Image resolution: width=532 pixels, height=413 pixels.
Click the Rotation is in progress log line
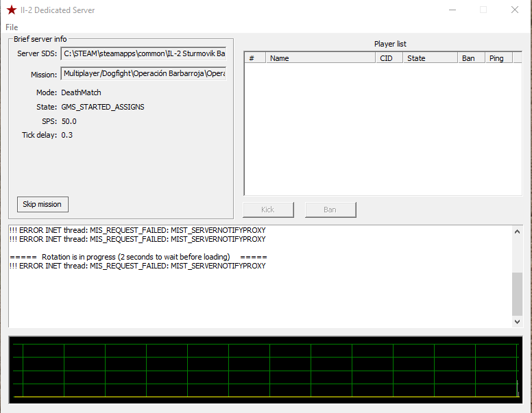138,257
